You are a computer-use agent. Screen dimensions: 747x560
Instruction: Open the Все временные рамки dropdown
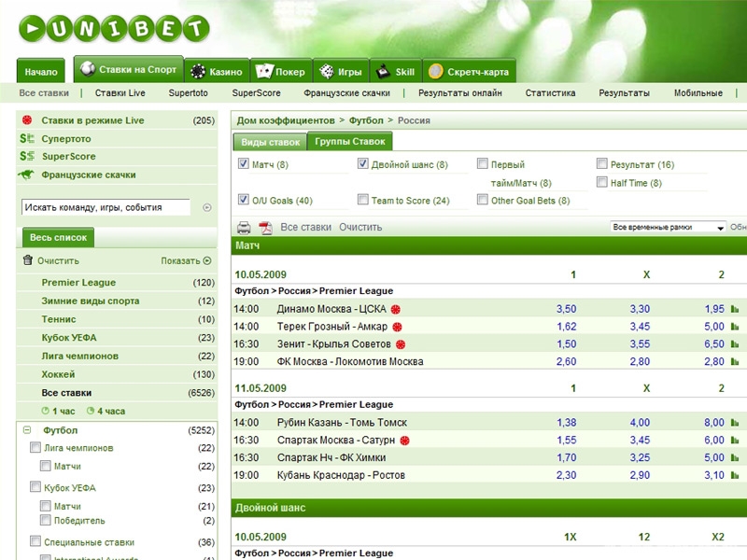point(668,227)
